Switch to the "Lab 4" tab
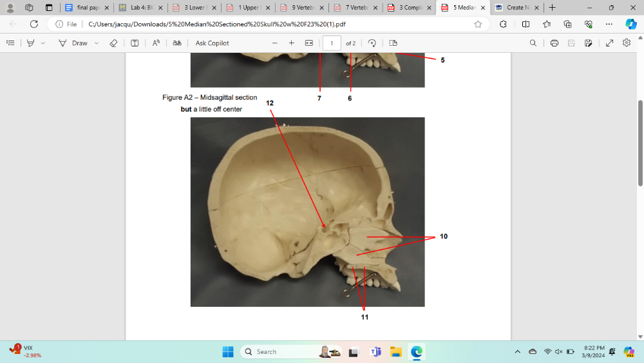This screenshot has height=363, width=644. tap(139, 8)
